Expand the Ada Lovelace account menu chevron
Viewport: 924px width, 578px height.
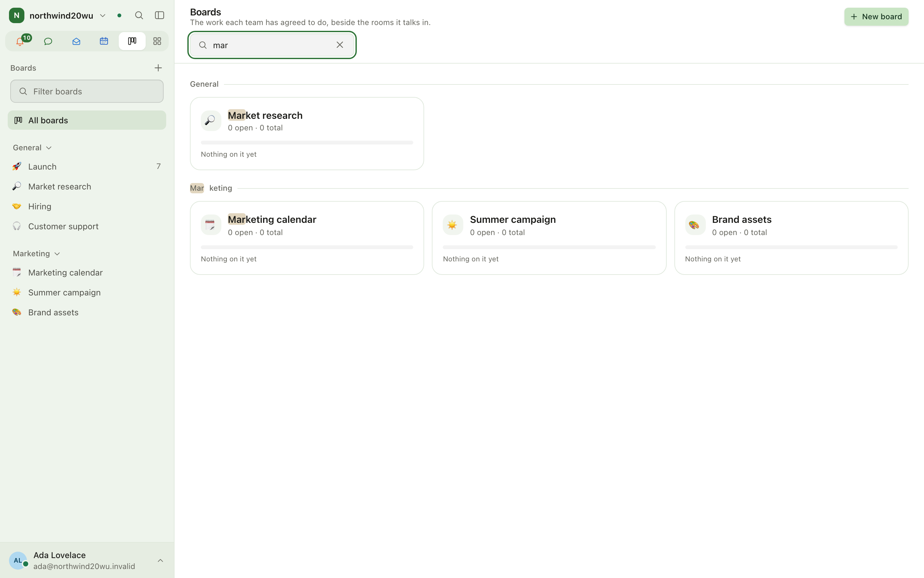[160, 560]
